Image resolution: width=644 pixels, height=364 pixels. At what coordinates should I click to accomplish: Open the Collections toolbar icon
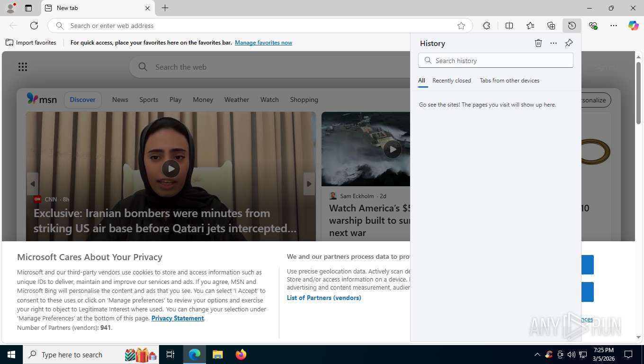coord(551,26)
